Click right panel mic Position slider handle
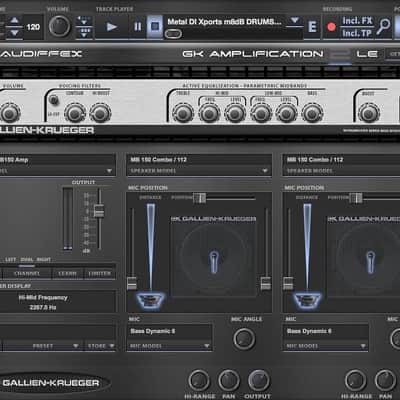The width and height of the screenshot is (400, 400). [x=356, y=198]
